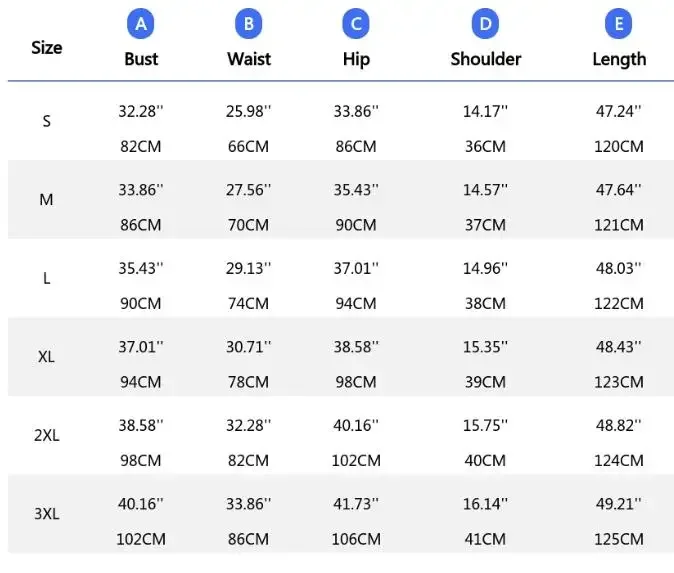Screen dimensions: 674x573
Task: Click the Bust column header
Action: [x=141, y=59]
